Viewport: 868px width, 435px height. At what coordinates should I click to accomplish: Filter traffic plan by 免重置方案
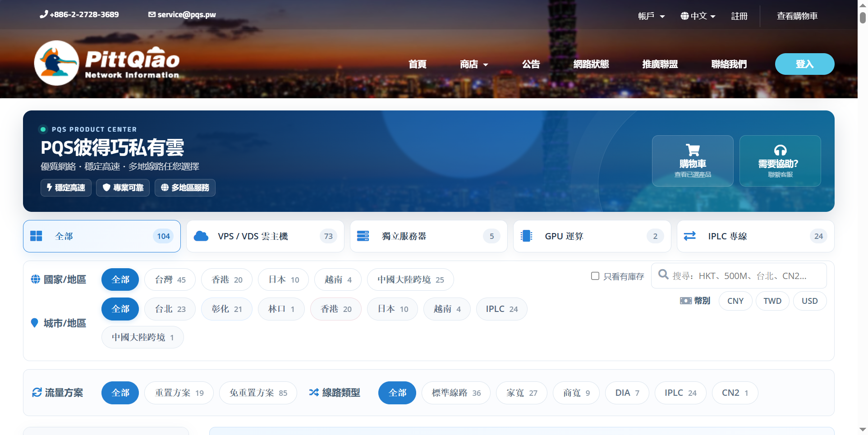point(258,393)
